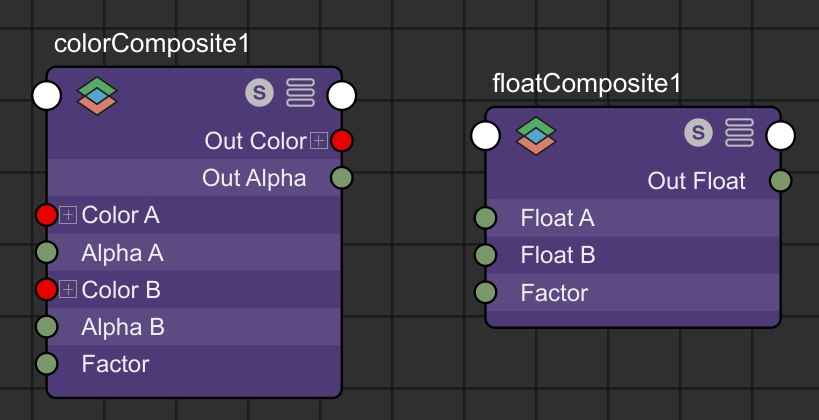Image resolution: width=819 pixels, height=420 pixels.
Task: Click the floatComposite1 layered node icon
Action: pos(536,135)
